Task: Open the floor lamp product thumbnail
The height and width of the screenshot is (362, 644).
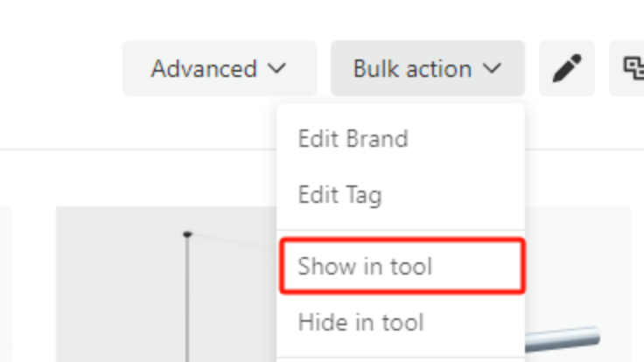Action: coord(166,284)
